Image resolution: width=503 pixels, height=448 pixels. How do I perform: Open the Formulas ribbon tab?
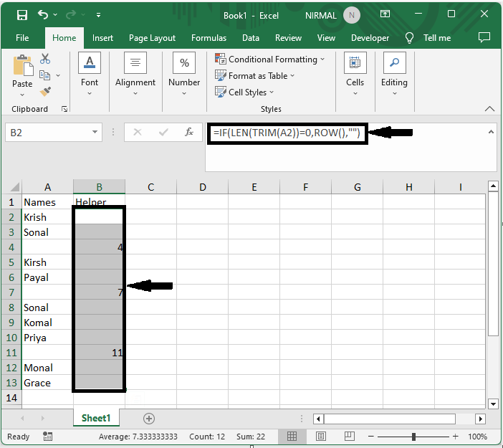click(x=209, y=38)
